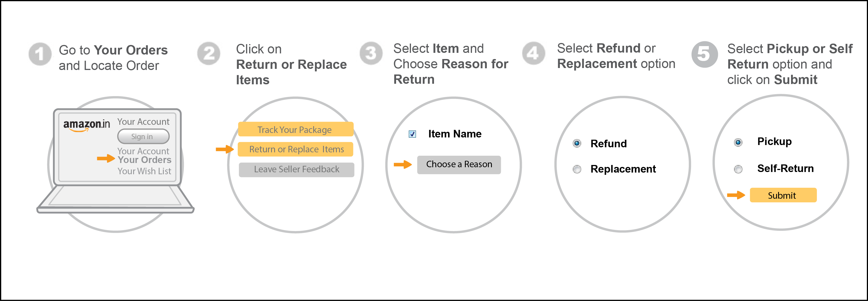Click the step 2 number badge
The image size is (868, 301).
[x=209, y=53]
